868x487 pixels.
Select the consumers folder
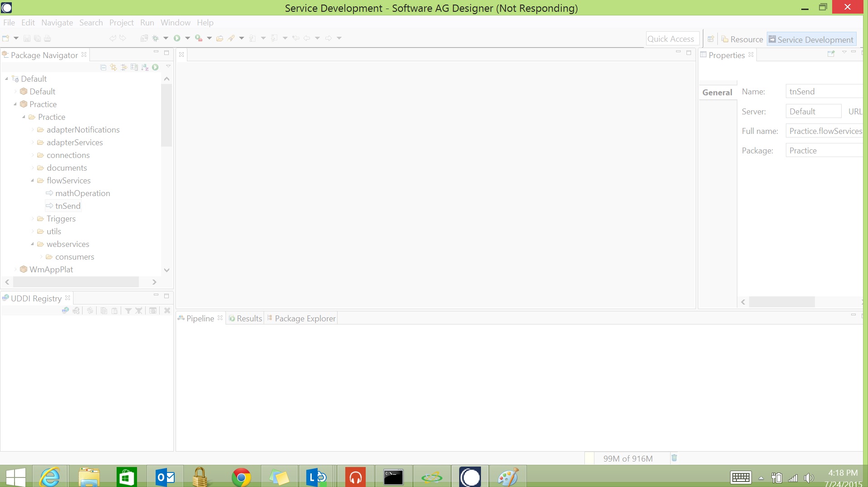click(75, 256)
